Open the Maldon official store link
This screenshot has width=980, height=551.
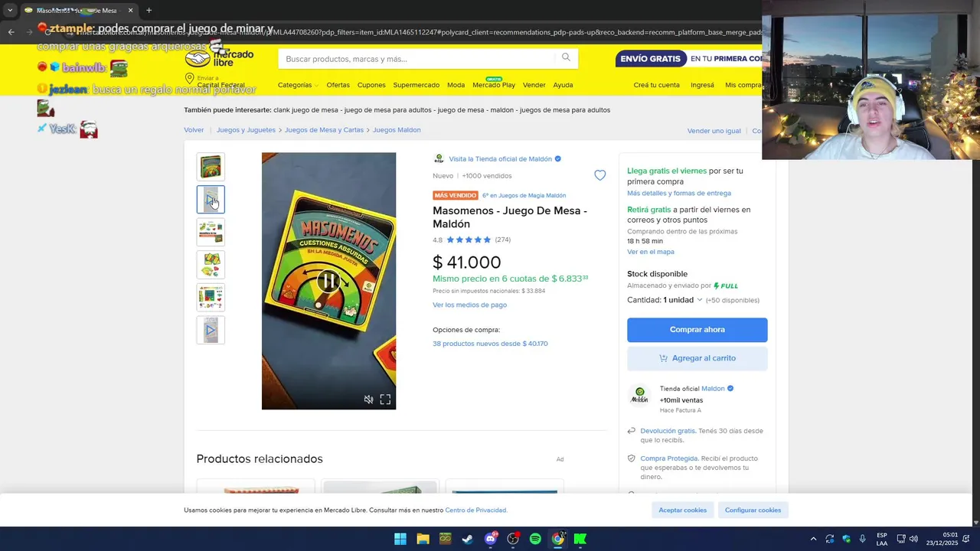point(714,389)
